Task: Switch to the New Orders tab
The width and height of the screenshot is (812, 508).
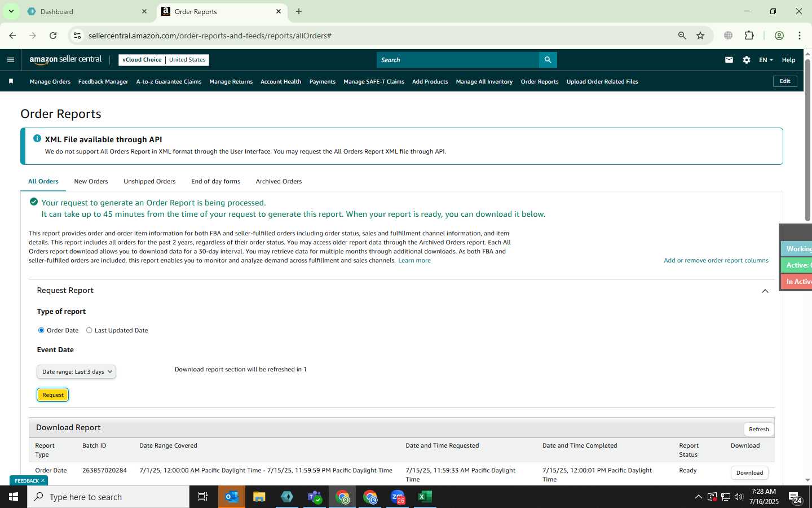Action: pyautogui.click(x=91, y=181)
